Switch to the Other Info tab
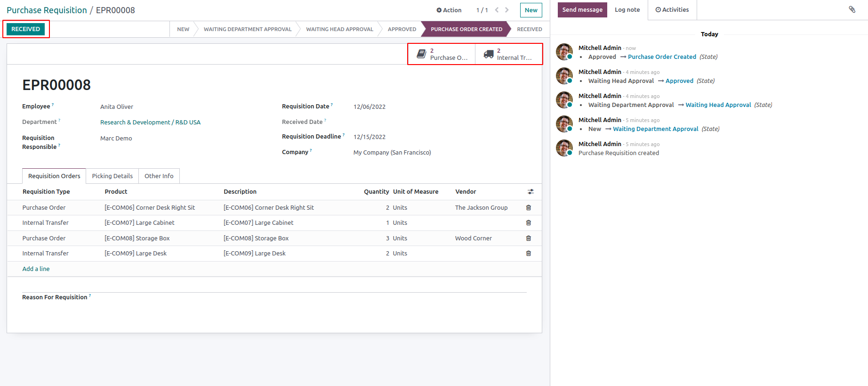Screen dimensions: 868x386 point(159,176)
